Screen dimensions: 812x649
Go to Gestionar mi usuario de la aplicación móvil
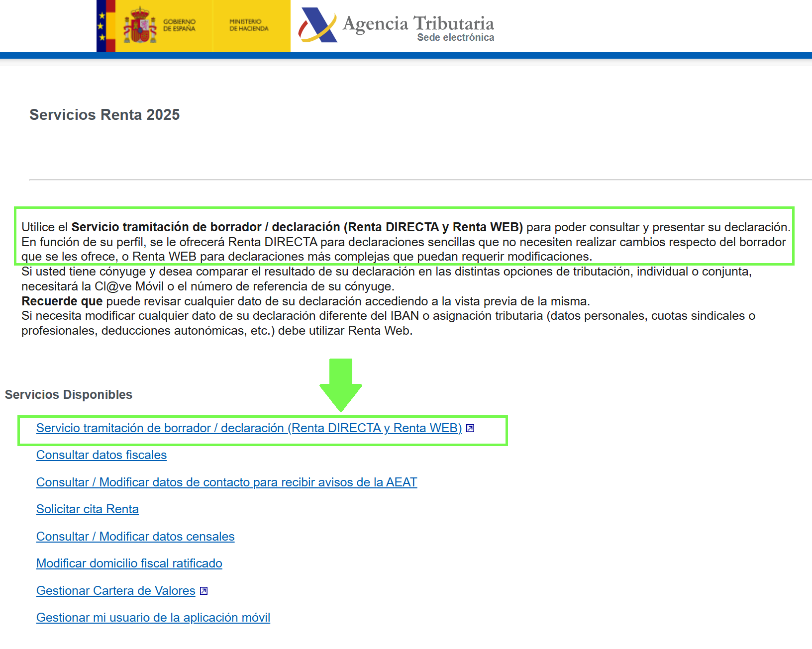pyautogui.click(x=153, y=618)
